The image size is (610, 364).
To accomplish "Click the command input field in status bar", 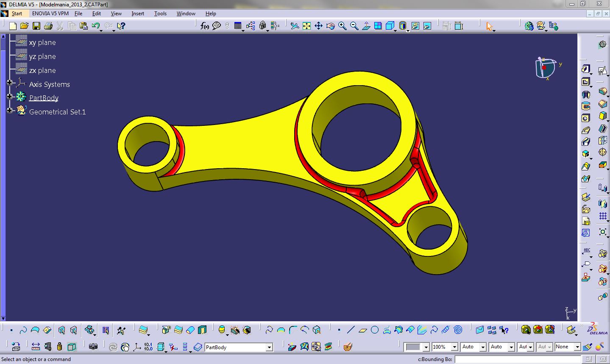I will coord(518,359).
